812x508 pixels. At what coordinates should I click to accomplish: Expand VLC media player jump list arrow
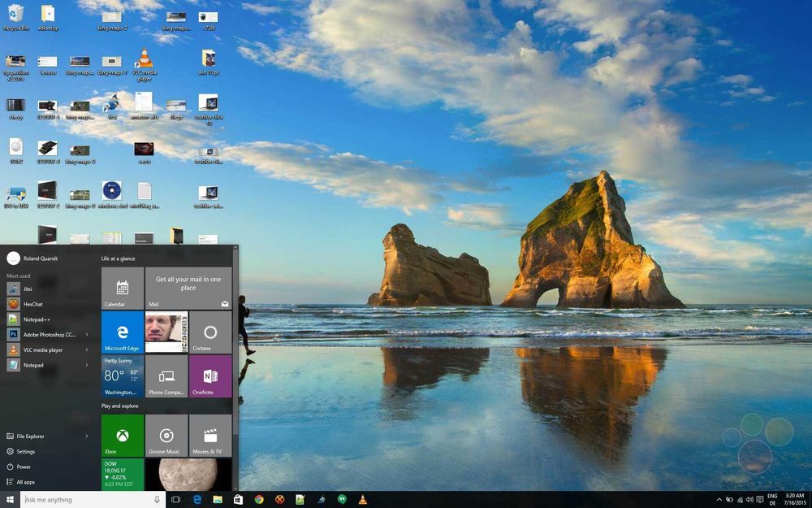pyautogui.click(x=87, y=350)
